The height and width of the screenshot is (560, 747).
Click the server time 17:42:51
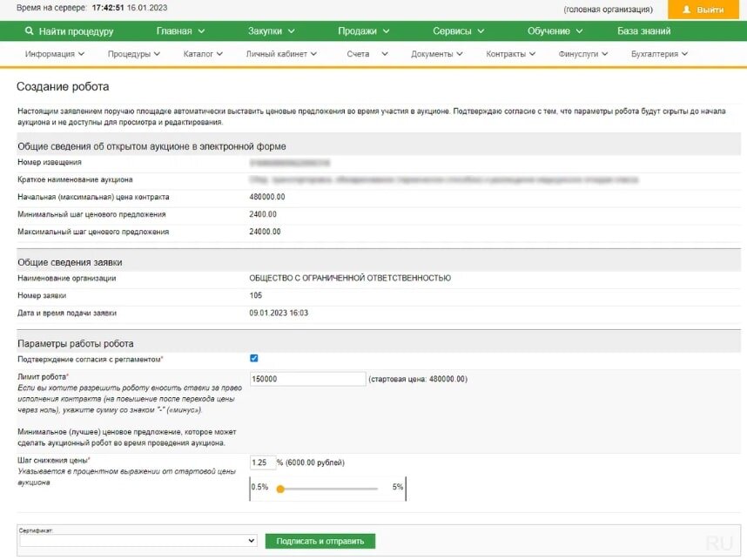pos(108,8)
